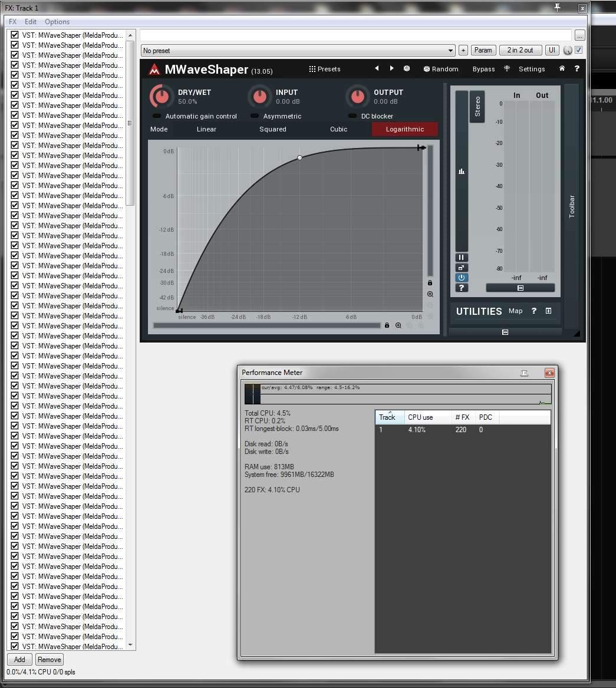
Task: Click the ellipsis button next to comment field
Action: click(579, 35)
